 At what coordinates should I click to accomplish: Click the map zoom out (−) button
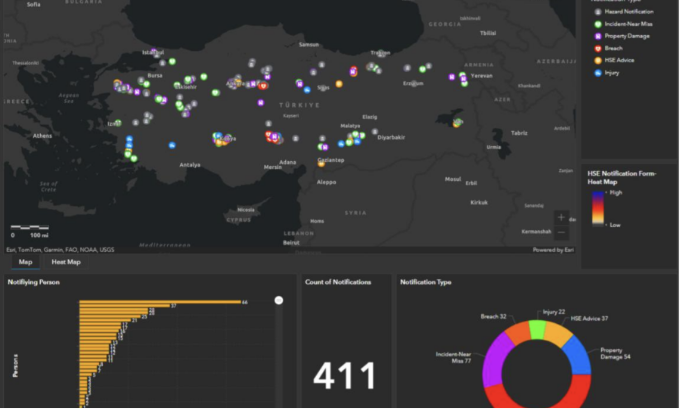pyautogui.click(x=561, y=233)
